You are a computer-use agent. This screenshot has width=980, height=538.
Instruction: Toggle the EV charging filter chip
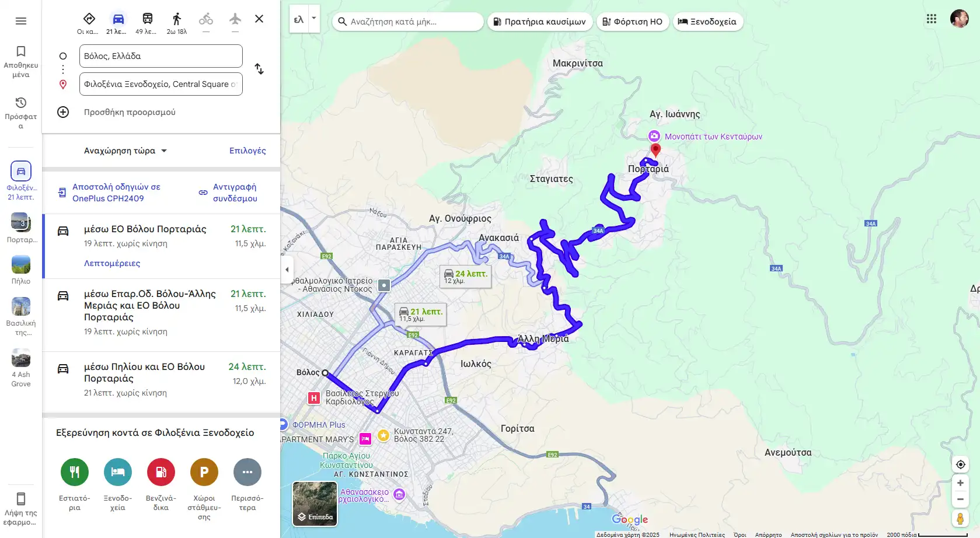click(x=633, y=22)
